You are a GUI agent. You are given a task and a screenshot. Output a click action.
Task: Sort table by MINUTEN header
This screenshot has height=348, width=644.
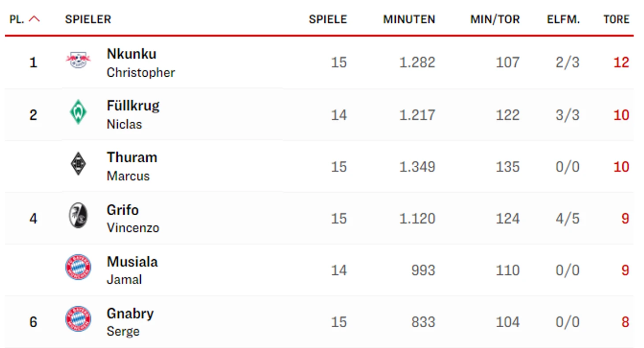[x=409, y=19]
